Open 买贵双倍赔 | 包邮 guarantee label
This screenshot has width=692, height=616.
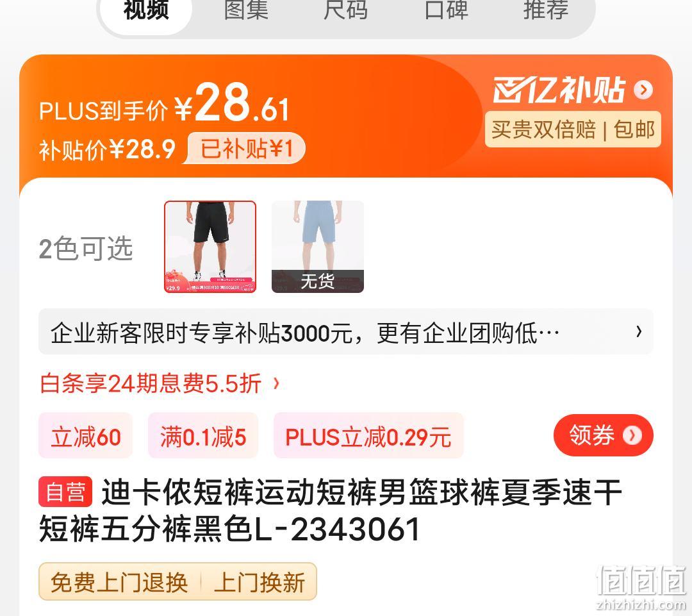[x=573, y=129]
